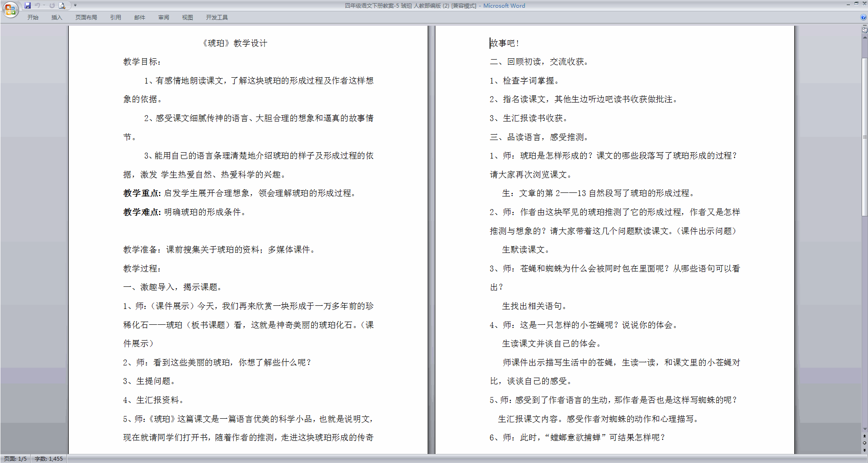Open the Select Browse Object button
Screen dimensions: 868x463
tap(864, 443)
